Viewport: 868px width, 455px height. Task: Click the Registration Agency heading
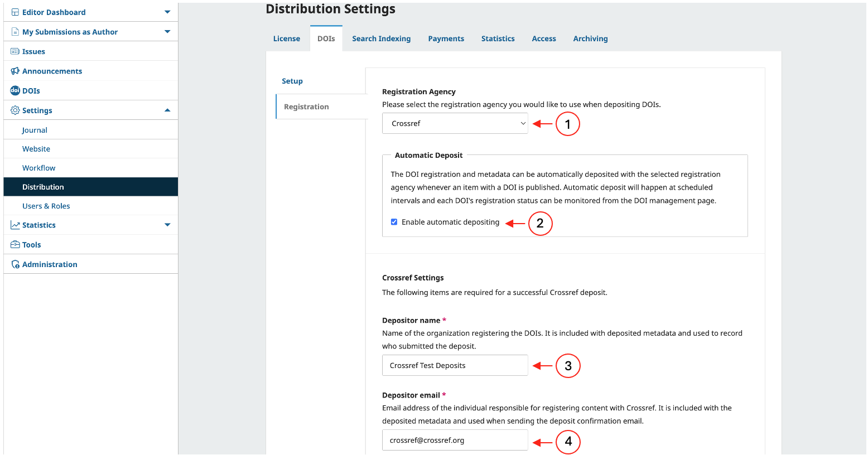point(419,91)
